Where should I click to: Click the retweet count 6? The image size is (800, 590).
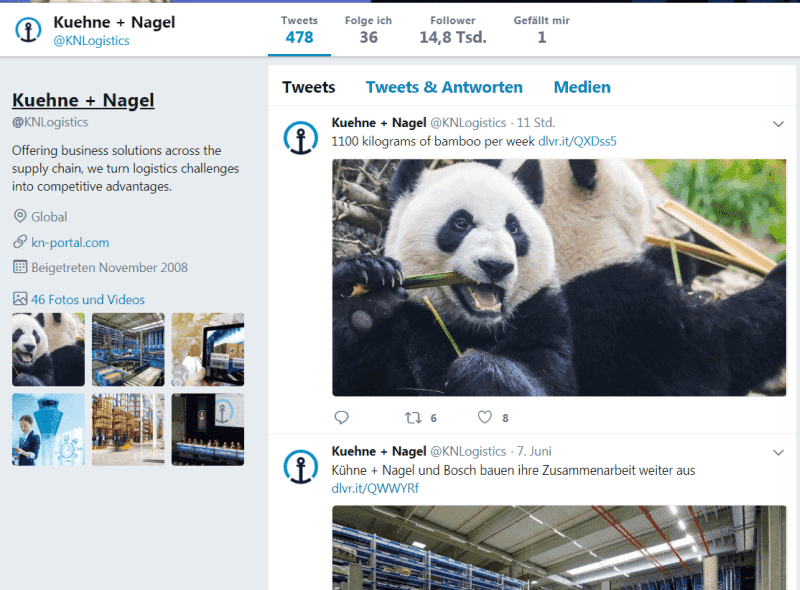[x=433, y=419]
